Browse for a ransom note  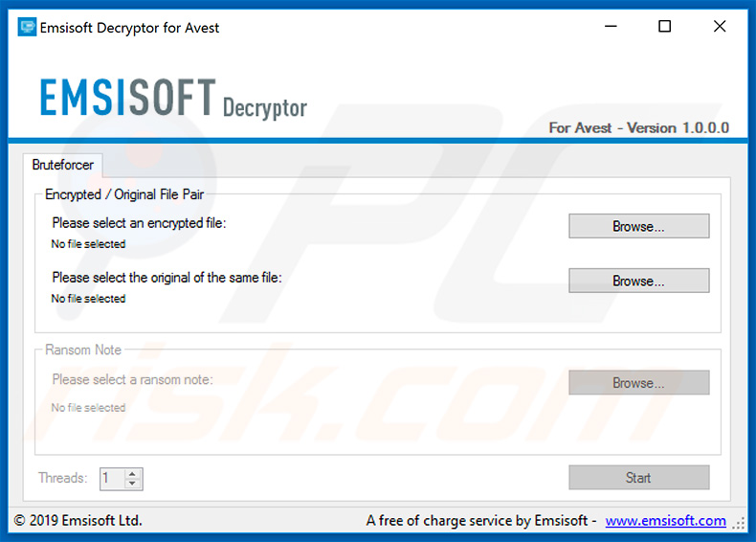pyautogui.click(x=639, y=382)
